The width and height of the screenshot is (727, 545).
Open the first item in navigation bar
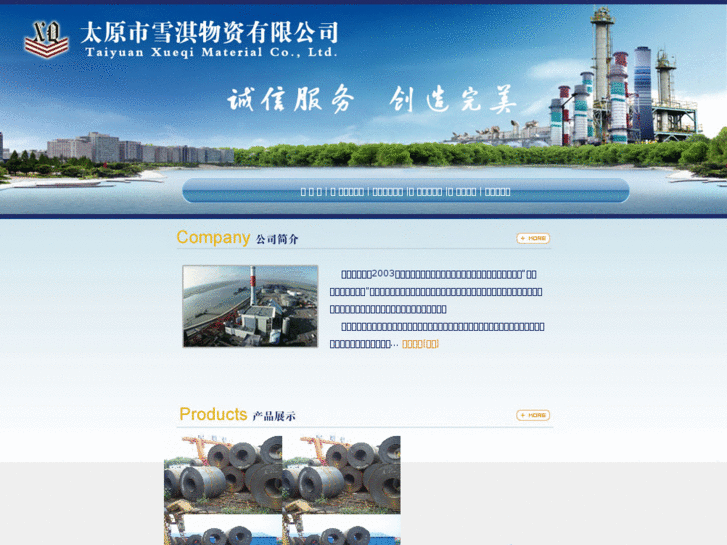(x=311, y=192)
